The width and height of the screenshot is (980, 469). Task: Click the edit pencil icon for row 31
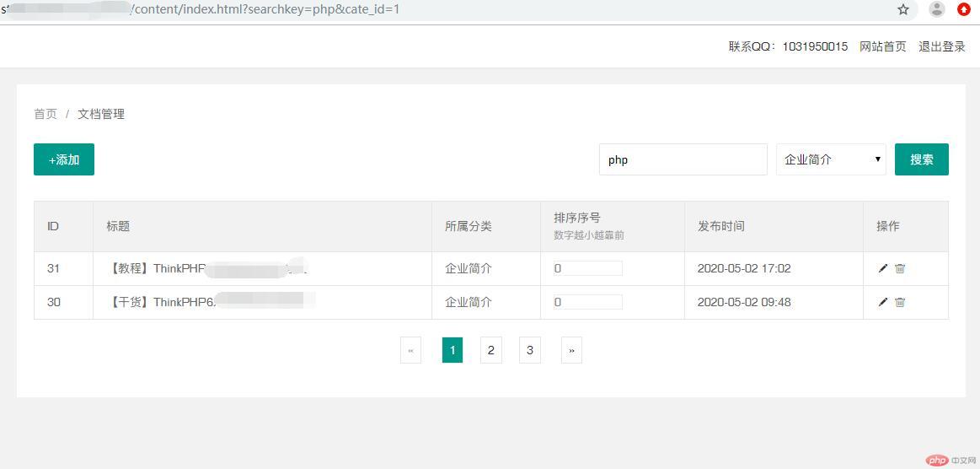point(882,268)
